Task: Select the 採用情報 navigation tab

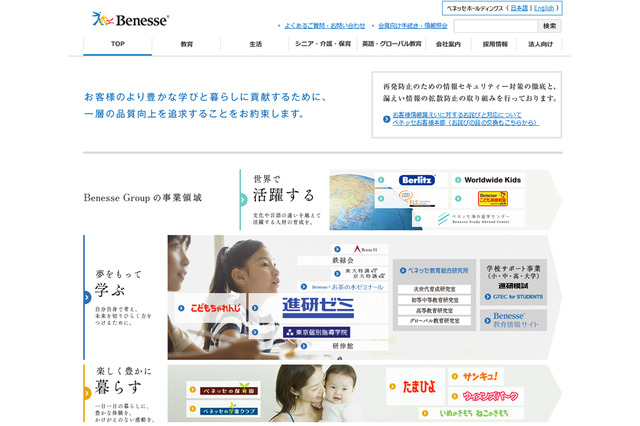Action: coord(494,44)
